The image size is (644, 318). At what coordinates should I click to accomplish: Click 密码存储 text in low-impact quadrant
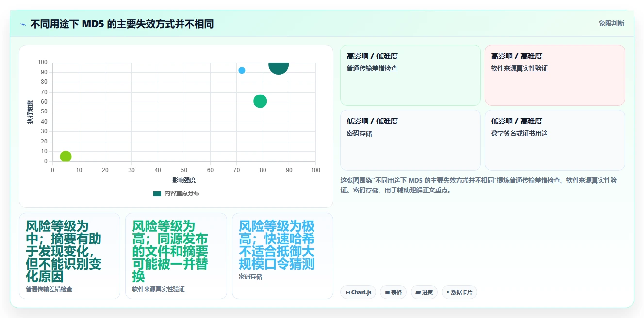(360, 134)
